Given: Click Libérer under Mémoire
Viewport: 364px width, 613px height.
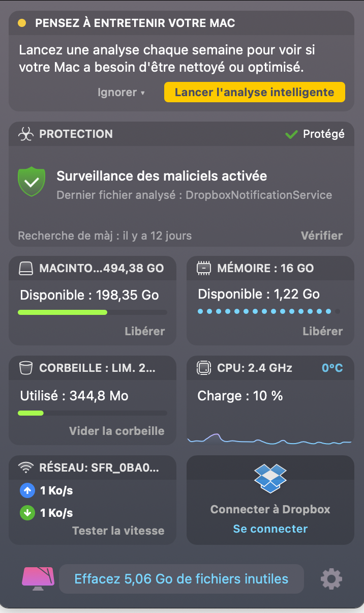Looking at the screenshot, I should pyautogui.click(x=323, y=331).
